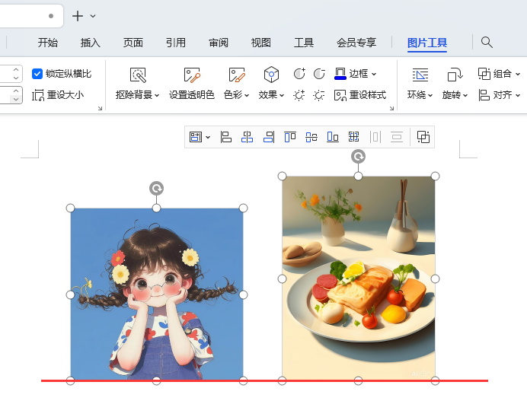
Task: Select the breakfast plate picture
Action: 359,278
